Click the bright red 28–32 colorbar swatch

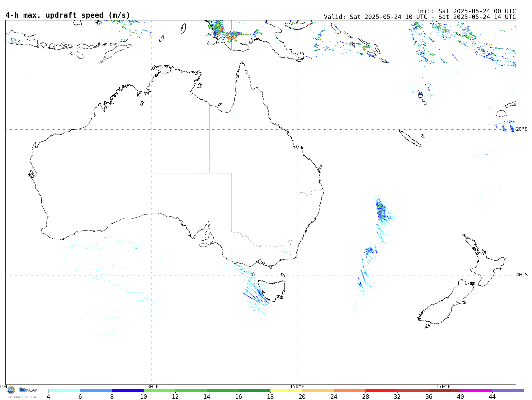[x=382, y=391]
